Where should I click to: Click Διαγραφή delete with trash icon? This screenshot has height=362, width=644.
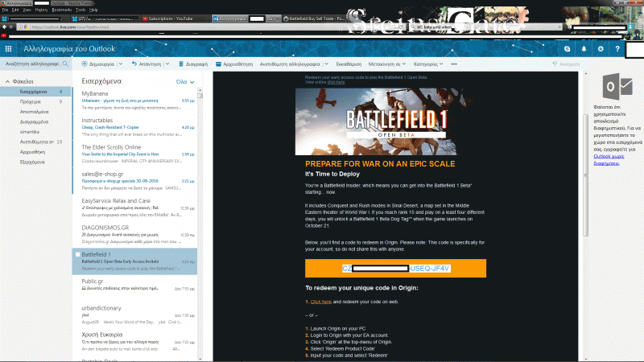tap(193, 64)
